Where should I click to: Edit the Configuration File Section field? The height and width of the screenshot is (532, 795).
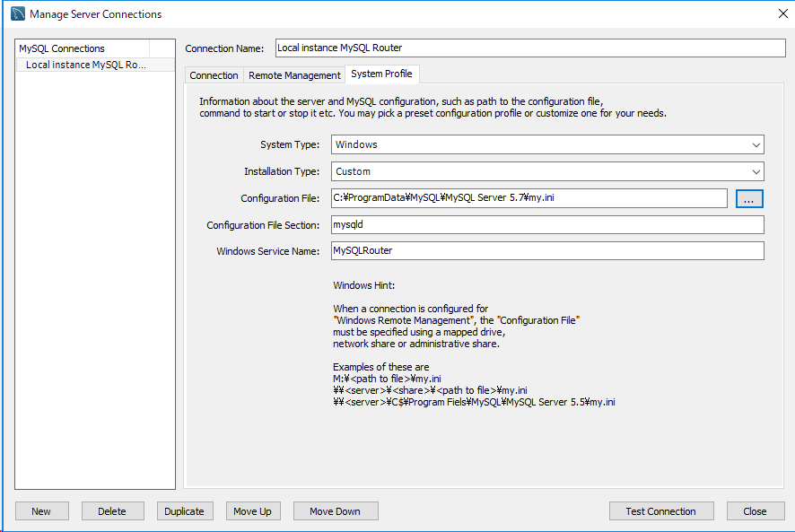547,224
